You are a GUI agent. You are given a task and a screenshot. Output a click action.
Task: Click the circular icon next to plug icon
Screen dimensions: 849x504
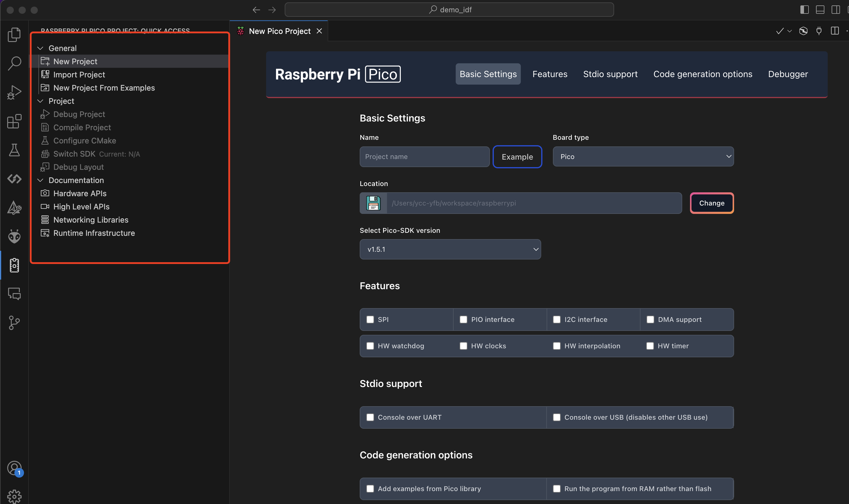[x=803, y=31]
